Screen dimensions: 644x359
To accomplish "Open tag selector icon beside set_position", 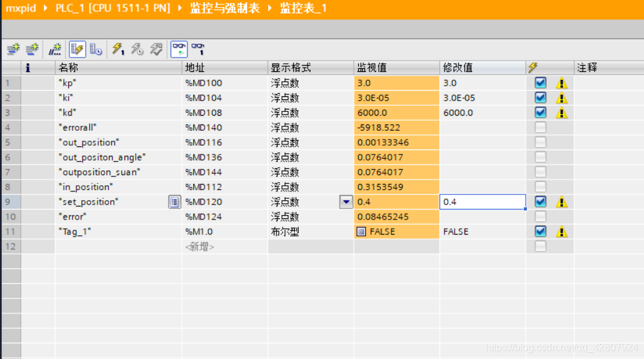I will 174,202.
